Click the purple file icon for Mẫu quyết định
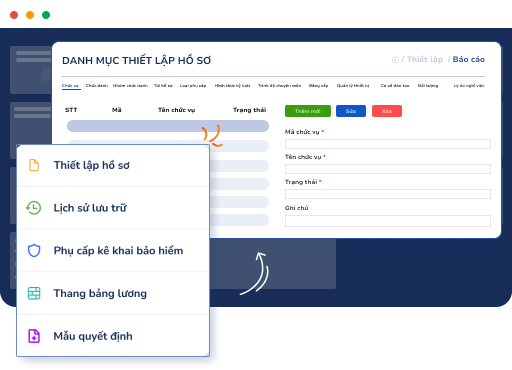 coord(34,336)
